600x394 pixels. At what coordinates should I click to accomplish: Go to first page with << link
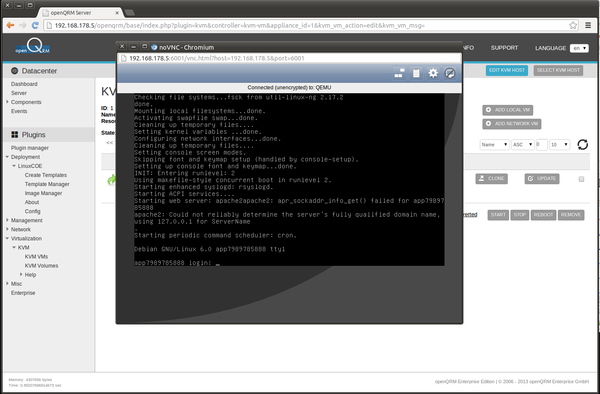[110, 143]
